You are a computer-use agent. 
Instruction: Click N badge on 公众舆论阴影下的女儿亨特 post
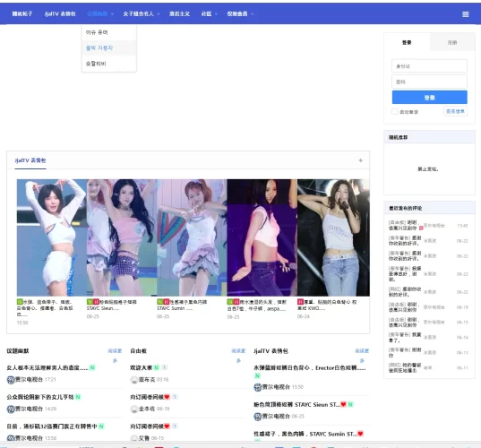click(x=78, y=397)
